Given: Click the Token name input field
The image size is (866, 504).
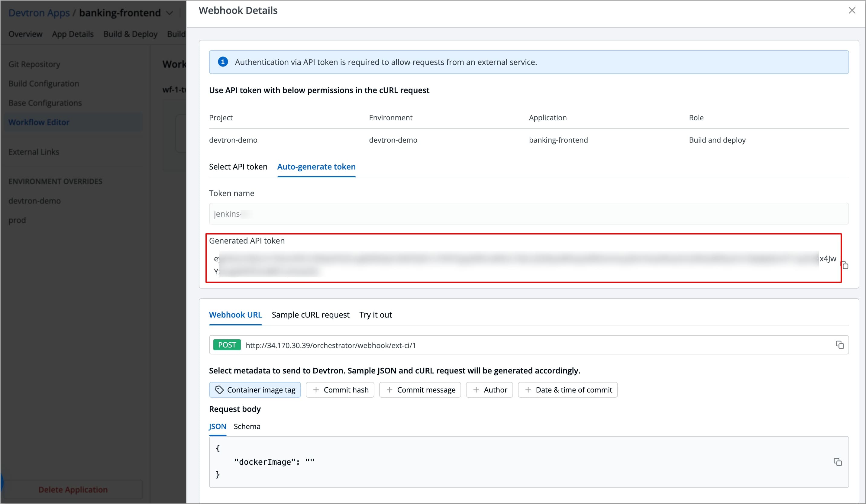Looking at the screenshot, I should pos(528,214).
